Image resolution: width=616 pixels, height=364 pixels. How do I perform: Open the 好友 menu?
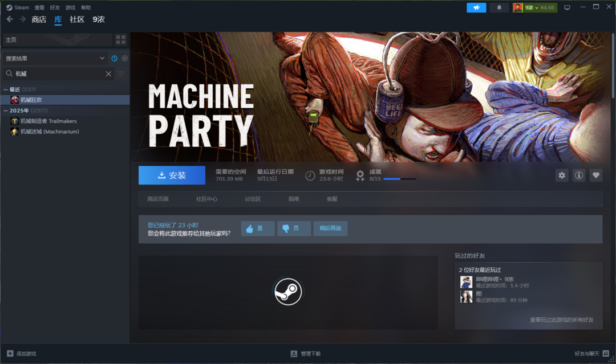click(55, 7)
